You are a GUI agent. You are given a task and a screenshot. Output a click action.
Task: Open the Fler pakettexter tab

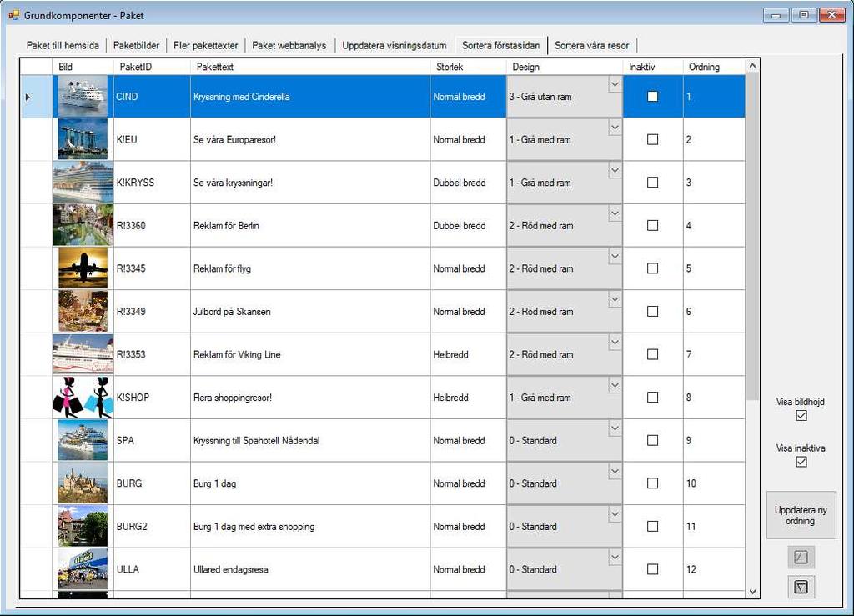206,46
